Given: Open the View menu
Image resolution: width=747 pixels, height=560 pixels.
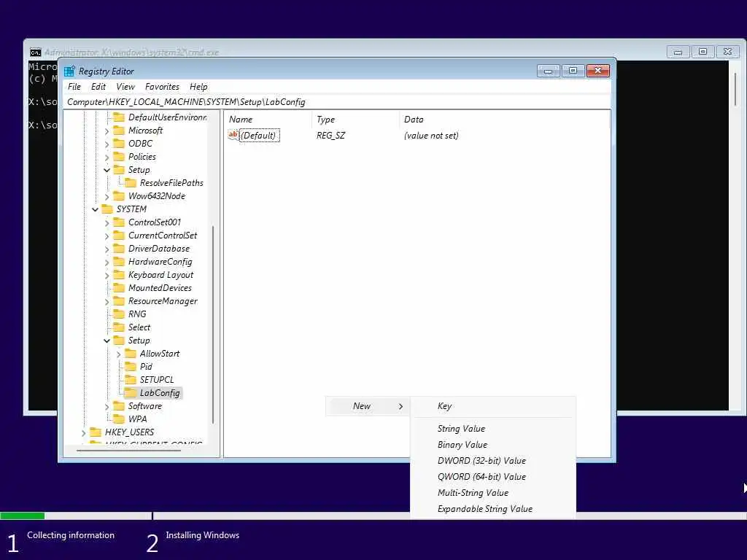Looking at the screenshot, I should click(x=125, y=87).
